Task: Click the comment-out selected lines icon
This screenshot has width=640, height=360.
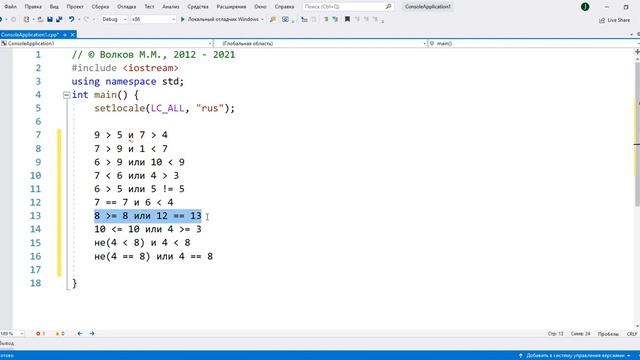Action: point(326,19)
